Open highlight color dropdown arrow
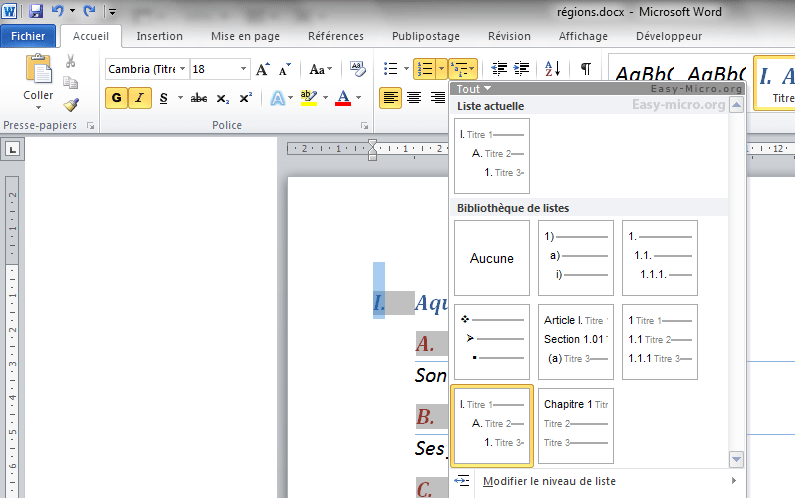Viewport: 795px width, 498px height. [x=326, y=98]
